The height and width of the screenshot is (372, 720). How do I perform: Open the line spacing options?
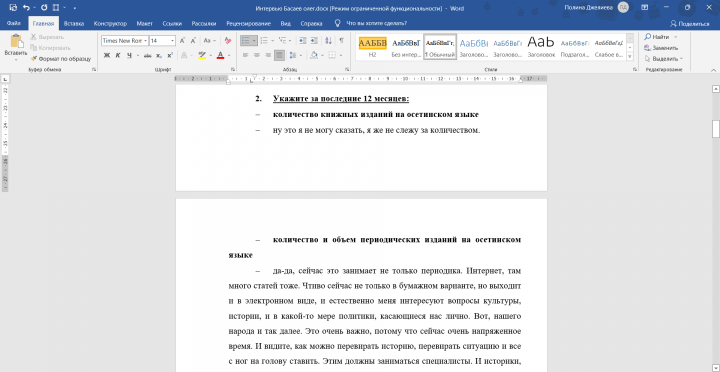tap(293, 55)
